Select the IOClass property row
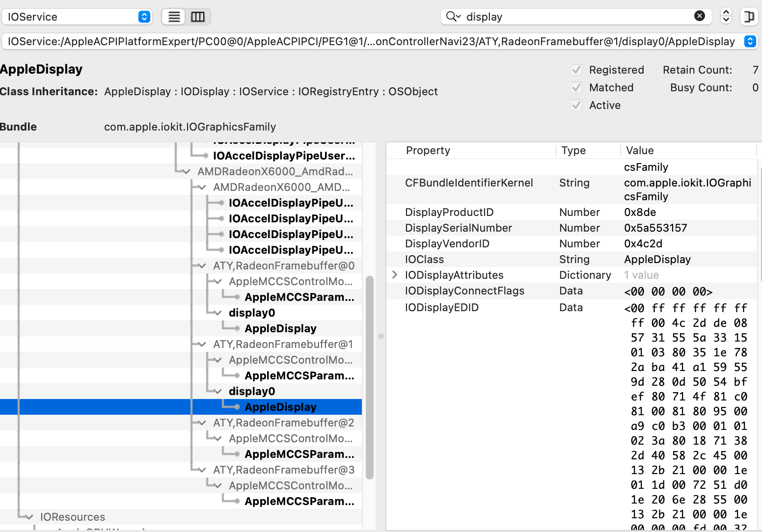Image resolution: width=762 pixels, height=532 pixels. (x=571, y=259)
